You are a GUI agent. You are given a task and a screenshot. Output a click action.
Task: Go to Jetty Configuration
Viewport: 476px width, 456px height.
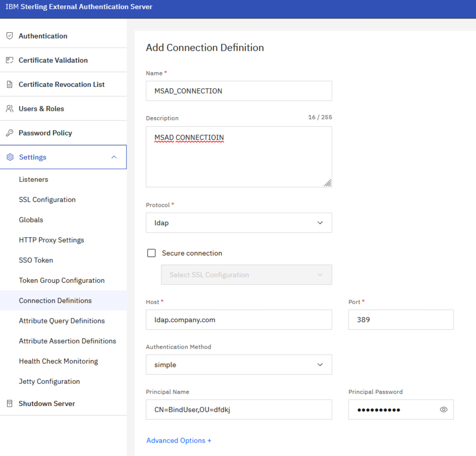[63, 381]
